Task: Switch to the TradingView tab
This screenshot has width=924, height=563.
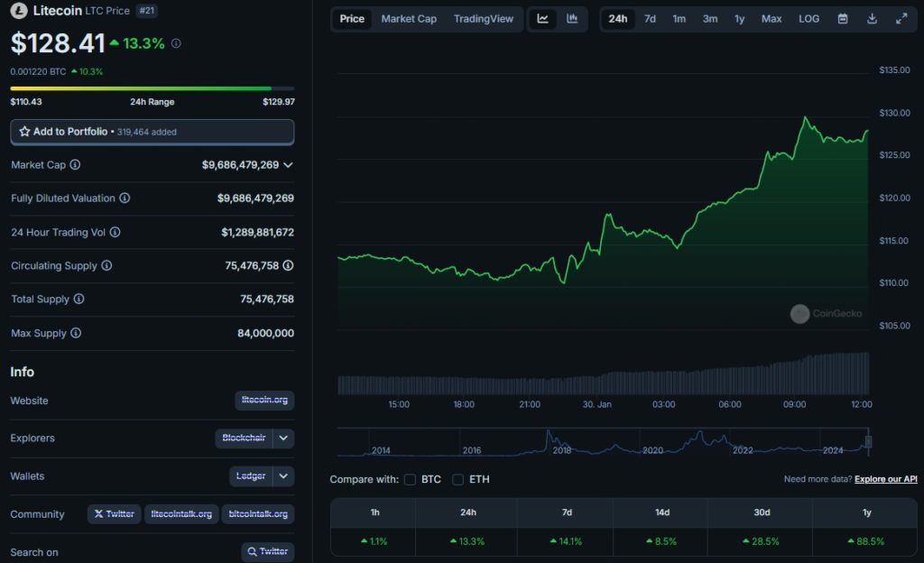Action: tap(484, 18)
